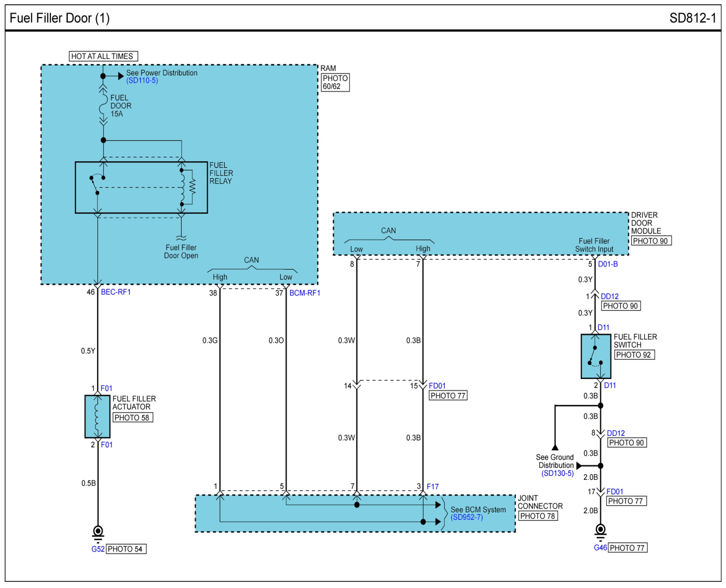Click the BCM-RF1 connector label

point(305,293)
